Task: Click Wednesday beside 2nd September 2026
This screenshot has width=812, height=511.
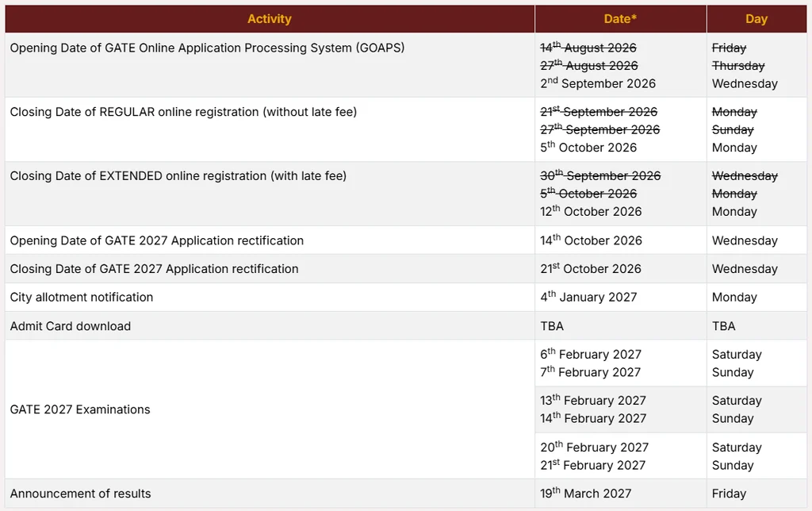Action: pos(745,83)
